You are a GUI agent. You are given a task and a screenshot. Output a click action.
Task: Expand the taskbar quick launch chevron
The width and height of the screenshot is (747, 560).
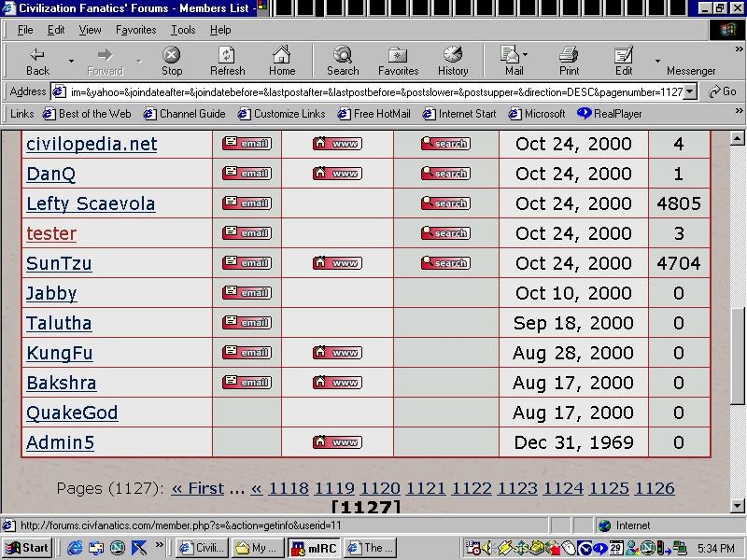tap(159, 544)
